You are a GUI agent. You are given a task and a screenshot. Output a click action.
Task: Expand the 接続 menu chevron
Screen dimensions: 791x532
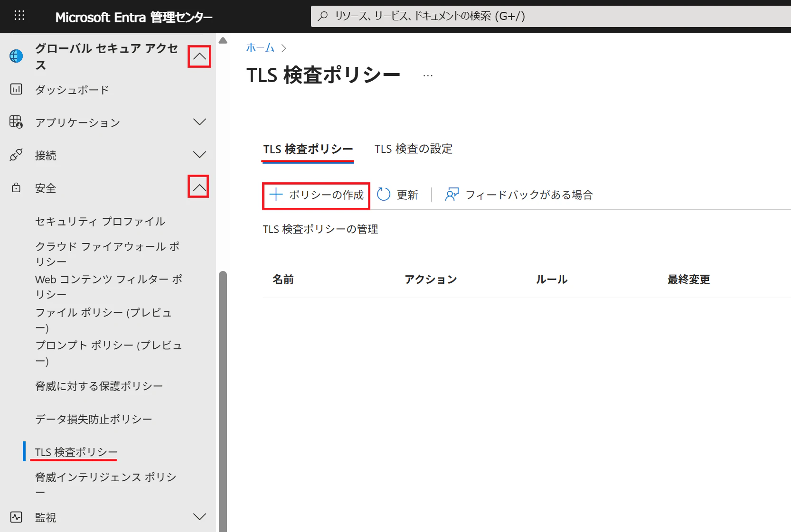click(x=199, y=155)
